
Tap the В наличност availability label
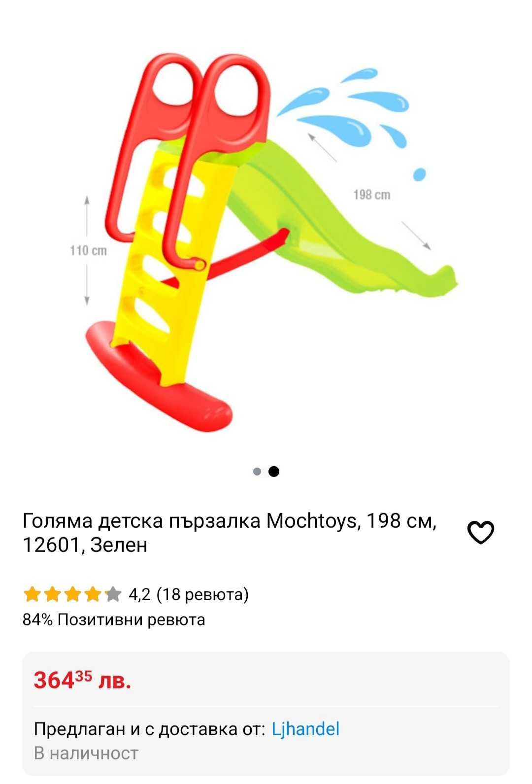click(86, 753)
